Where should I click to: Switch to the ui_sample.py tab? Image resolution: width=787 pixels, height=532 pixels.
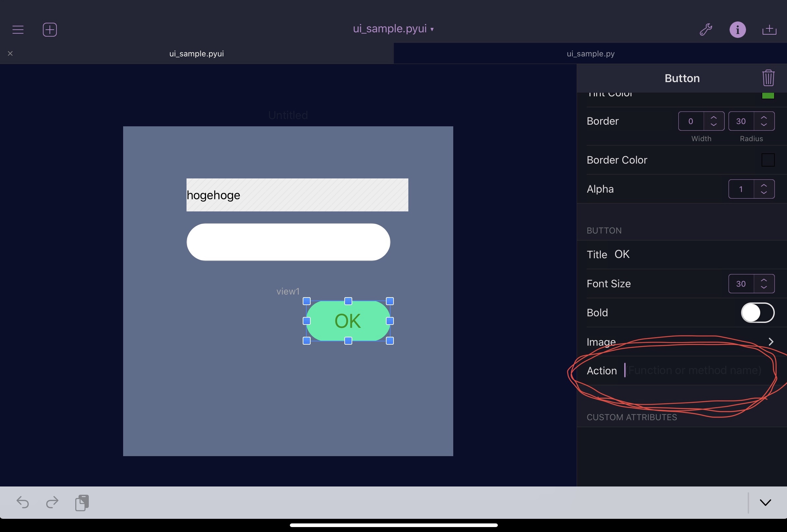coord(590,54)
